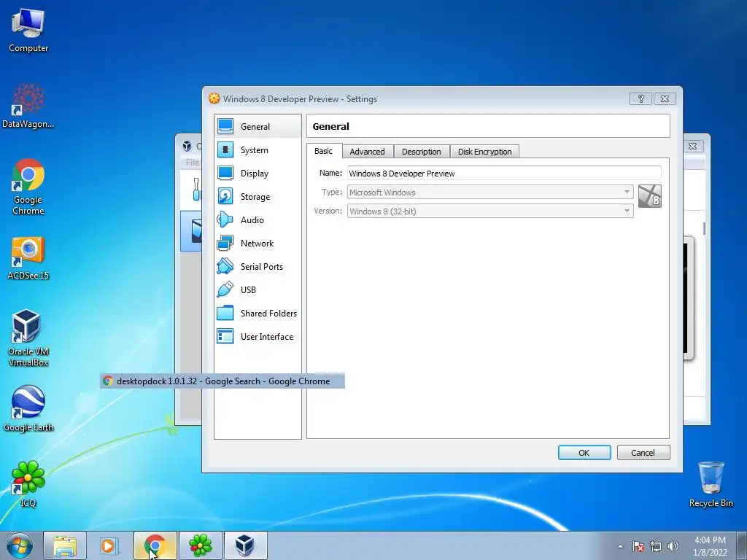The width and height of the screenshot is (747, 560).
Task: Click the Action Center flag tray icon
Action: (638, 546)
